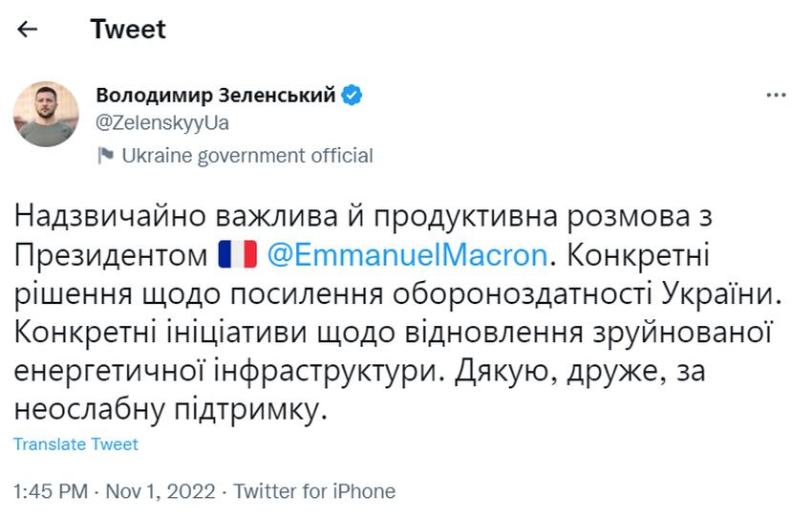
Task: Click the Twitter for iPhone source link
Action: (314, 491)
